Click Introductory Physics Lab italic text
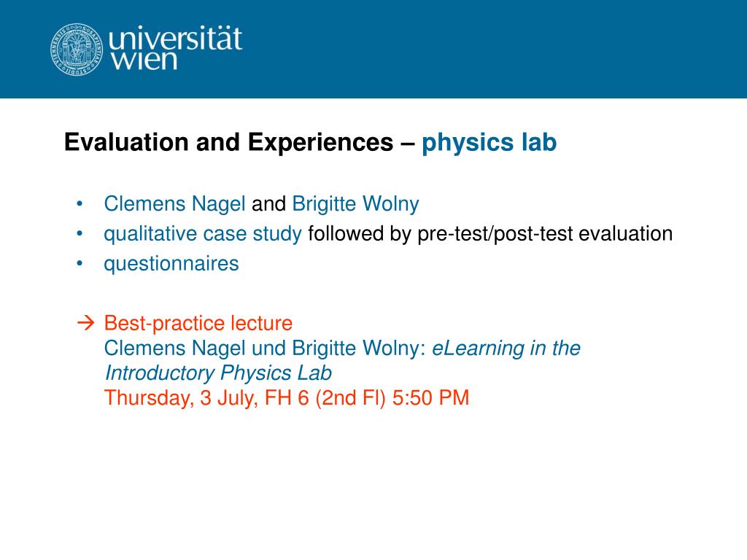Image resolution: width=747 pixels, height=560 pixels. 218,373
